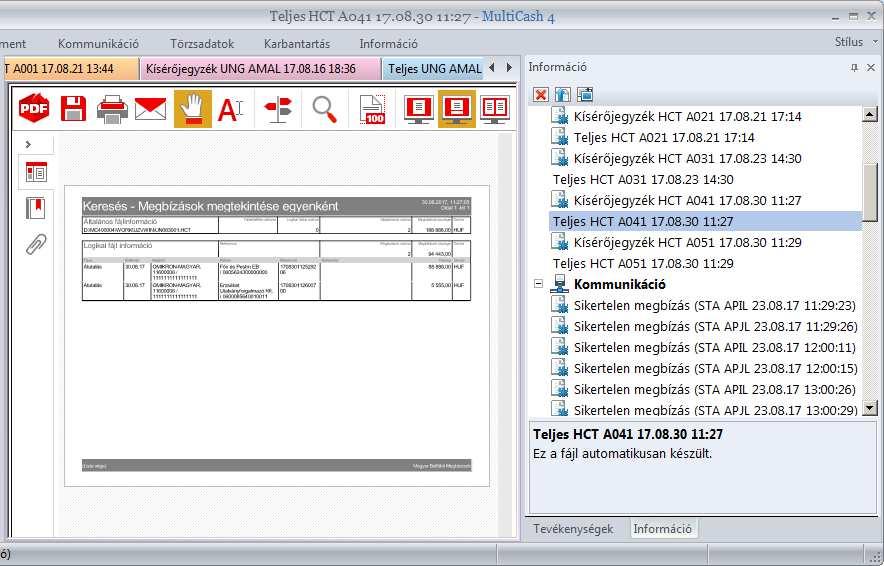Open Sikertelen megbízás STA APIL 13:00:26
This screenshot has width=884, height=566.
click(x=714, y=390)
